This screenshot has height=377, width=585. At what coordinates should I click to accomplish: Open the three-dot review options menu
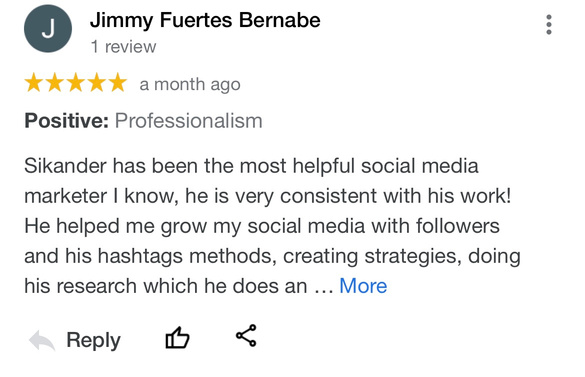click(x=548, y=25)
